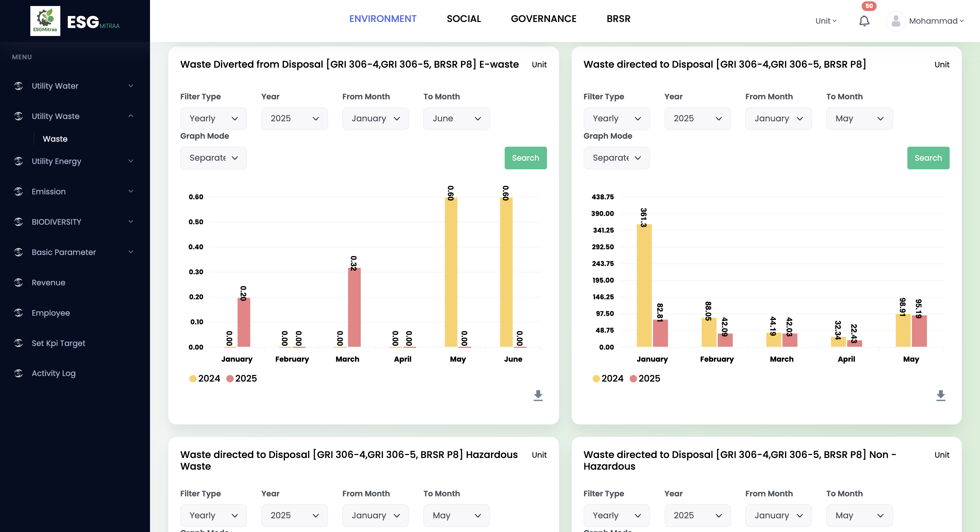
Task: Open the notifications bell icon
Action: (x=864, y=21)
